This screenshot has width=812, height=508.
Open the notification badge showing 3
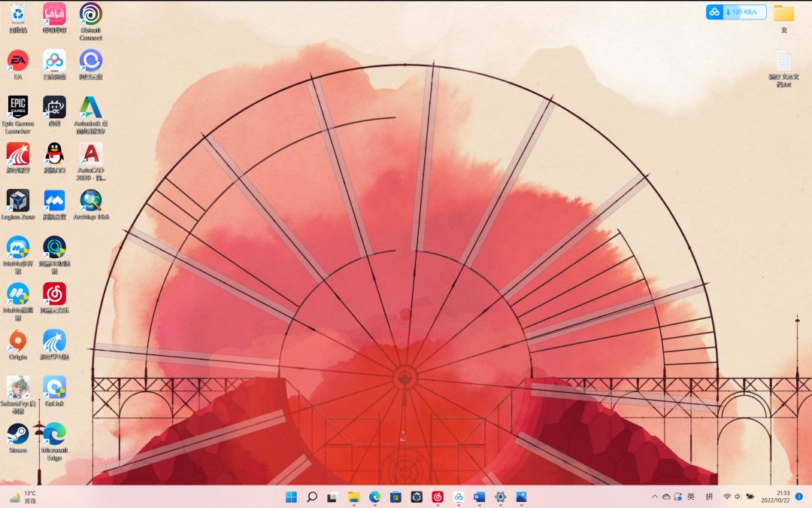coord(799,497)
